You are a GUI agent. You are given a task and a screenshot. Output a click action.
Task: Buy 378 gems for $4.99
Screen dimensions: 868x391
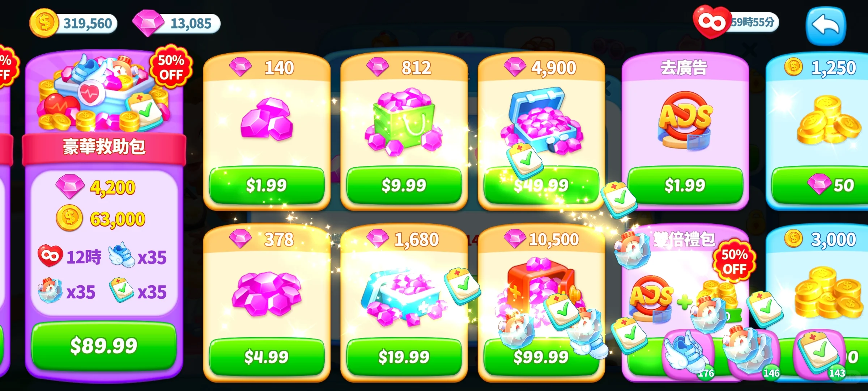click(x=267, y=357)
